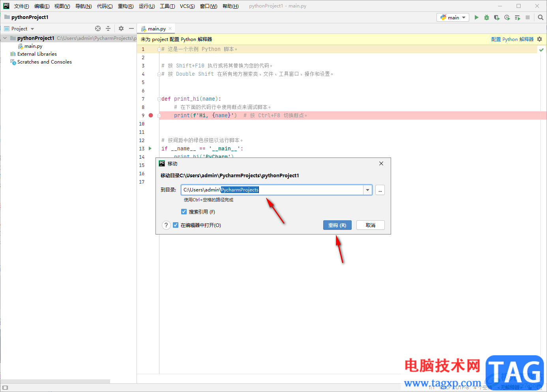This screenshot has height=392, width=547.
Task: Select the main.py editor tab
Action: (x=156, y=28)
